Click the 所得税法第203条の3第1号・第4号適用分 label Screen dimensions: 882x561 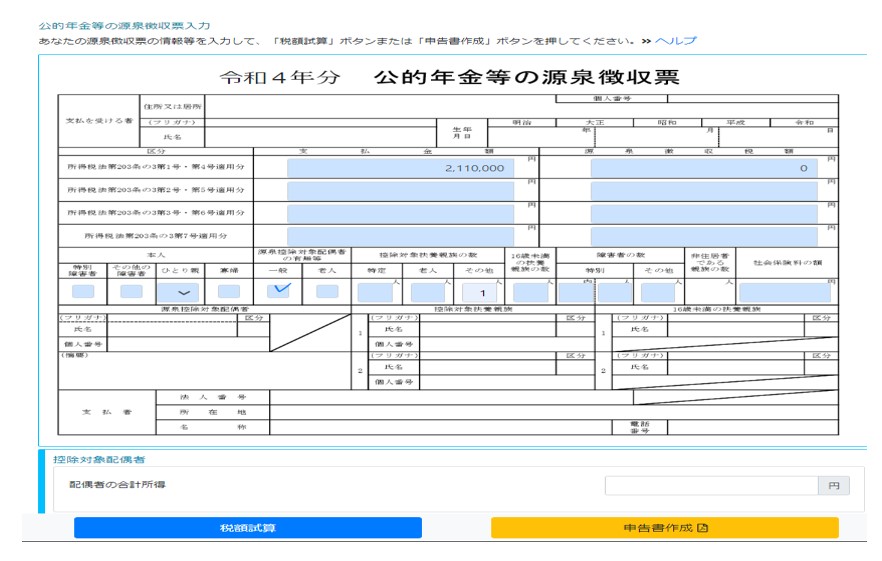pos(156,167)
